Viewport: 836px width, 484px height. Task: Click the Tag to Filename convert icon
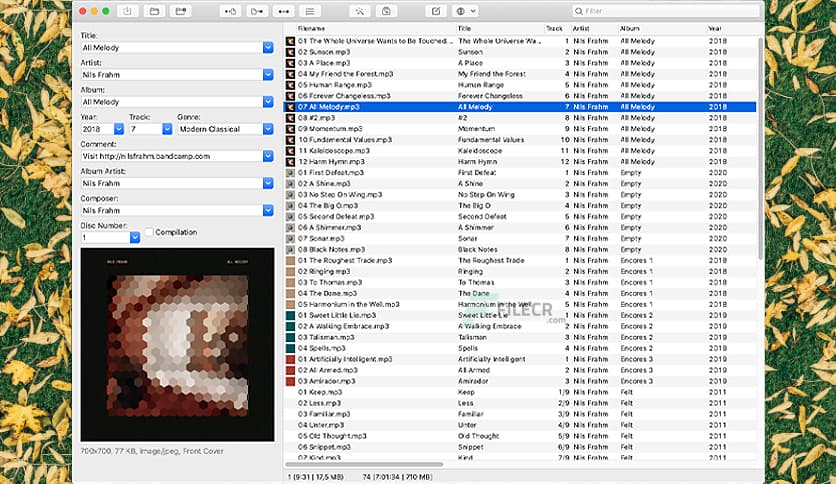(230, 11)
